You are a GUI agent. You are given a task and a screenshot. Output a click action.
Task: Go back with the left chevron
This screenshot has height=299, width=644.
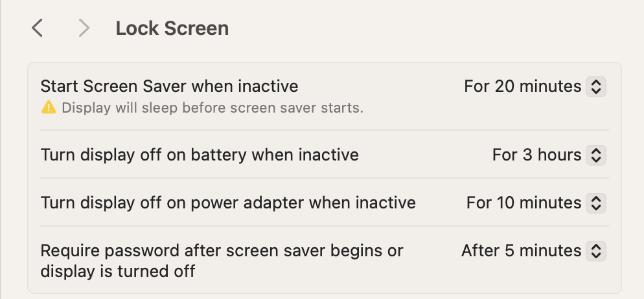(x=38, y=28)
